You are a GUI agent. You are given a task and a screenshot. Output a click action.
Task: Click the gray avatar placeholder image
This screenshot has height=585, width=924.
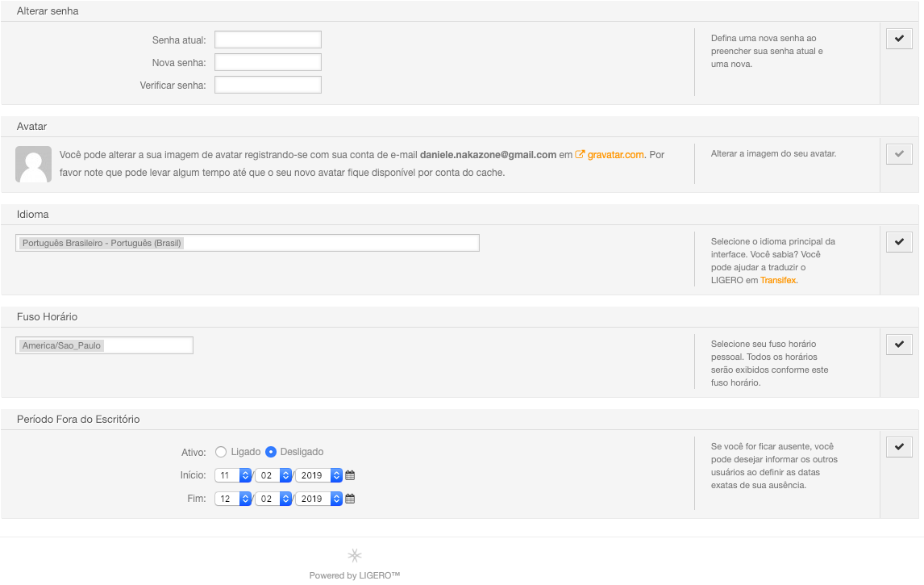(34, 164)
